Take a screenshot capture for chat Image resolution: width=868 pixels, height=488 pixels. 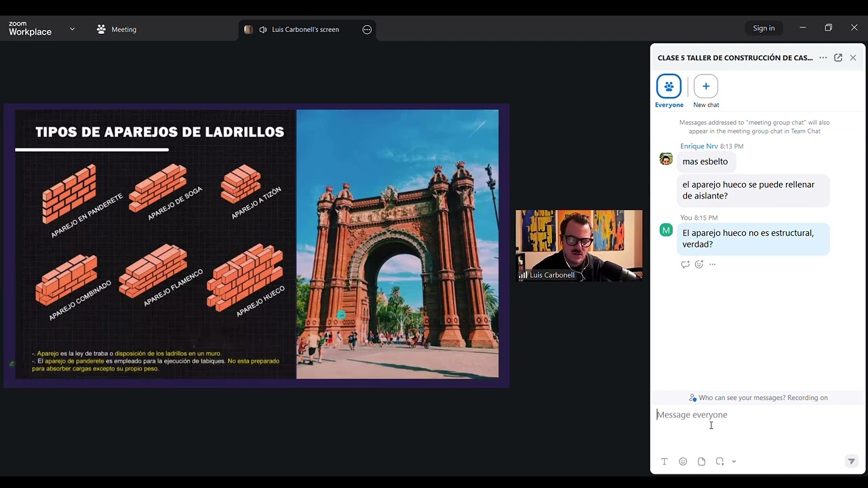(719, 462)
